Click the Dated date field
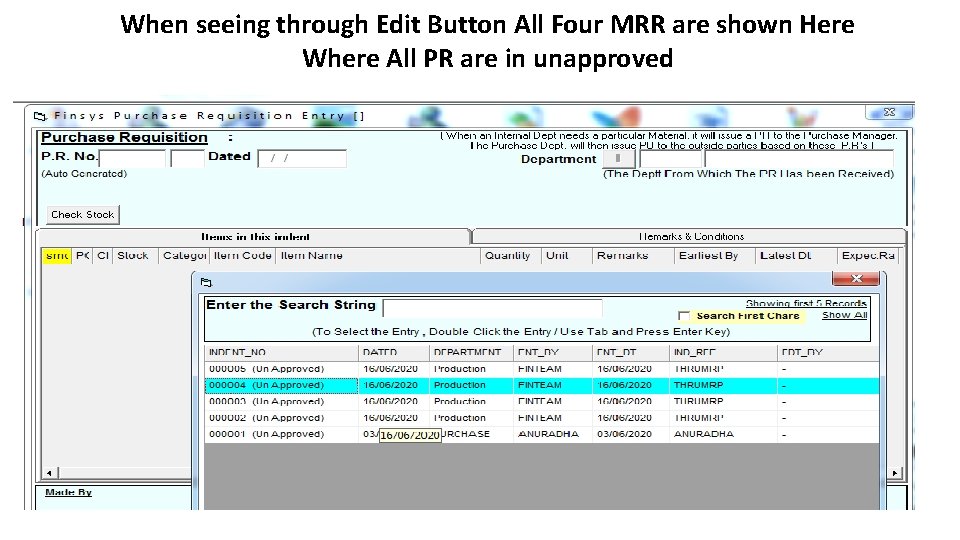The image size is (960, 540). [x=302, y=159]
